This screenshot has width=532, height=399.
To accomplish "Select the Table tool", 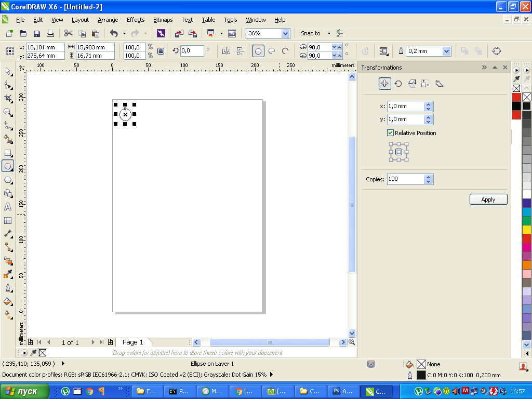I will click(x=8, y=220).
